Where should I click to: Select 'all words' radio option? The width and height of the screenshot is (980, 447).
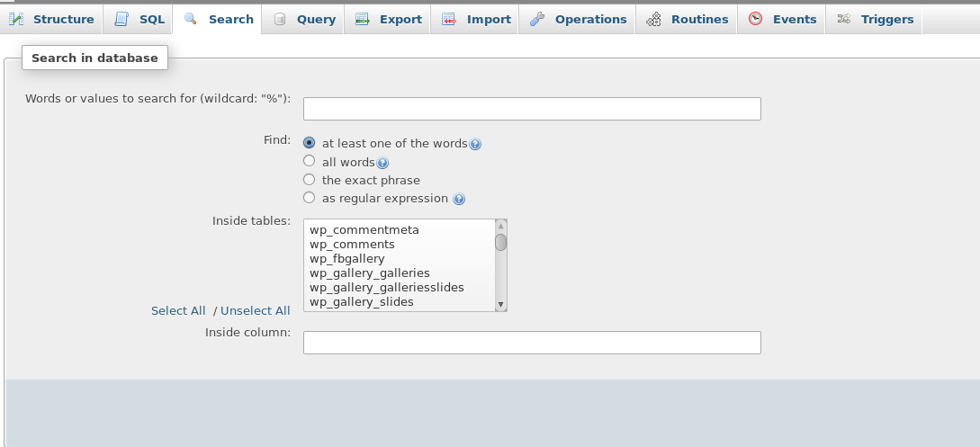coord(310,162)
